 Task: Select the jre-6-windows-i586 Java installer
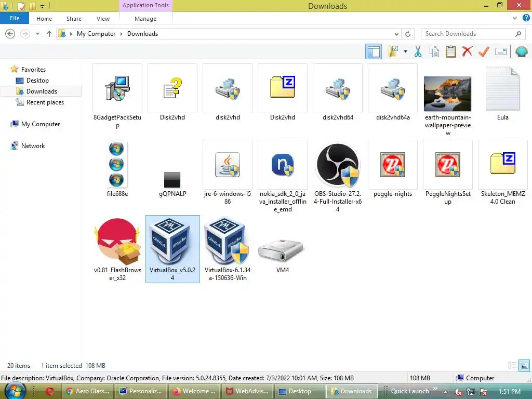pyautogui.click(x=228, y=165)
